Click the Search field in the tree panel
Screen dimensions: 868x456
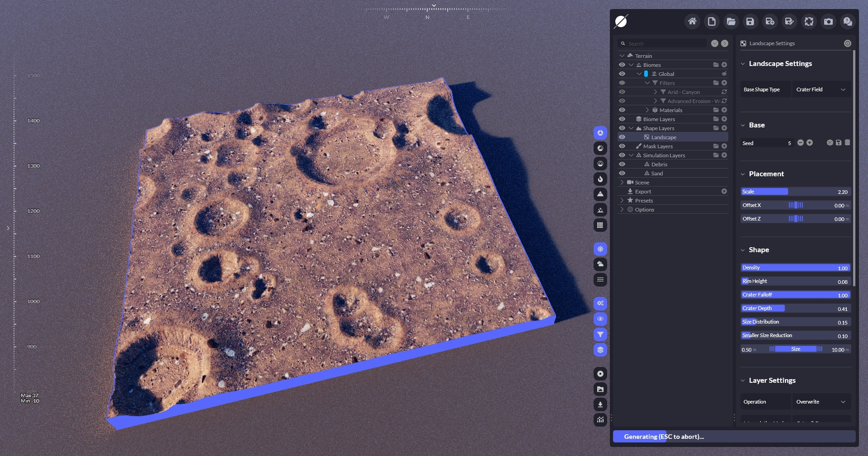tap(665, 43)
